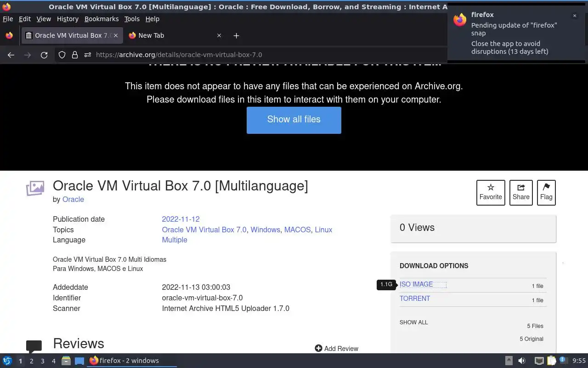Click the Favorite star button
This screenshot has width=588, height=368.
491,192
